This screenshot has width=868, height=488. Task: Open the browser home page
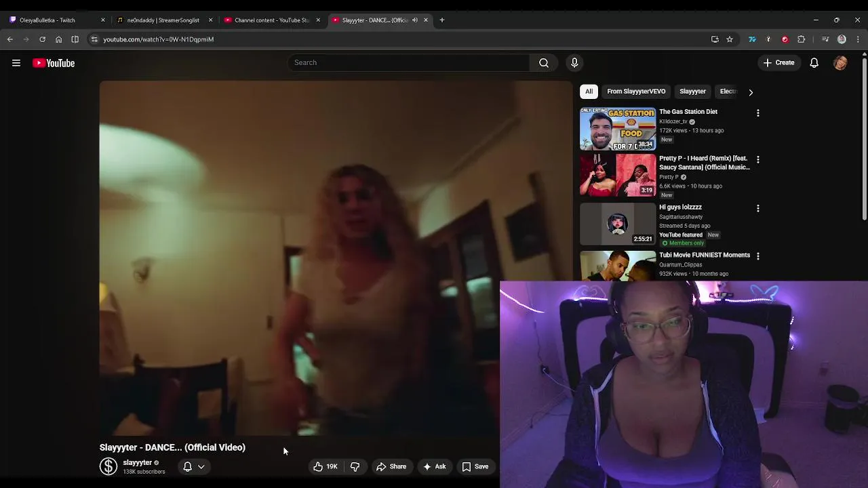(x=58, y=39)
